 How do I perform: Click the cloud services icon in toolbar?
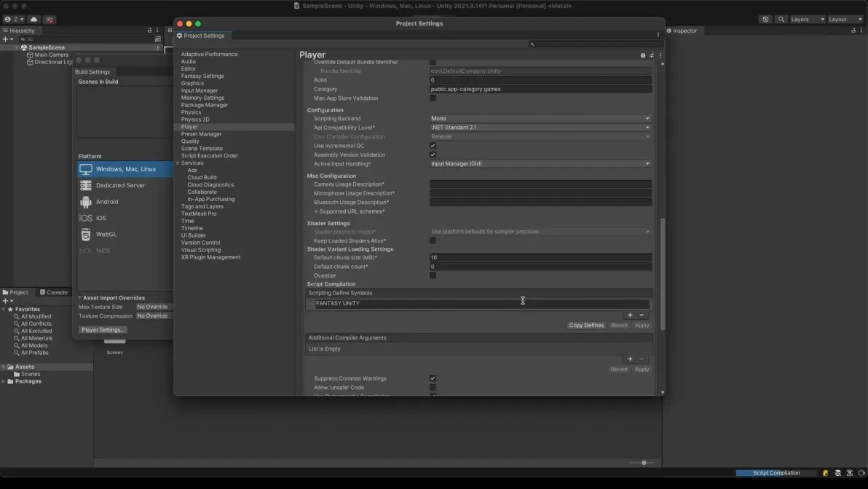pos(33,20)
